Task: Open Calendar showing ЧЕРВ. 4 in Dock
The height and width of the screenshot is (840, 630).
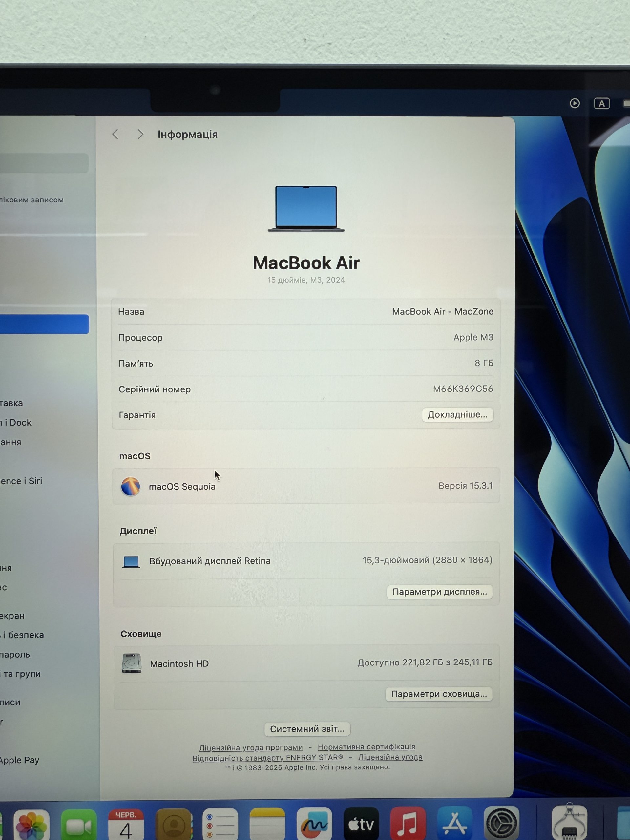Action: pos(126,824)
